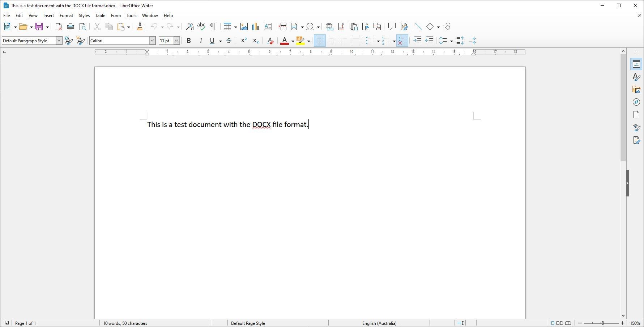Open line spacing dropdown arrow
Screen dimensions: 644x327
click(x=451, y=41)
